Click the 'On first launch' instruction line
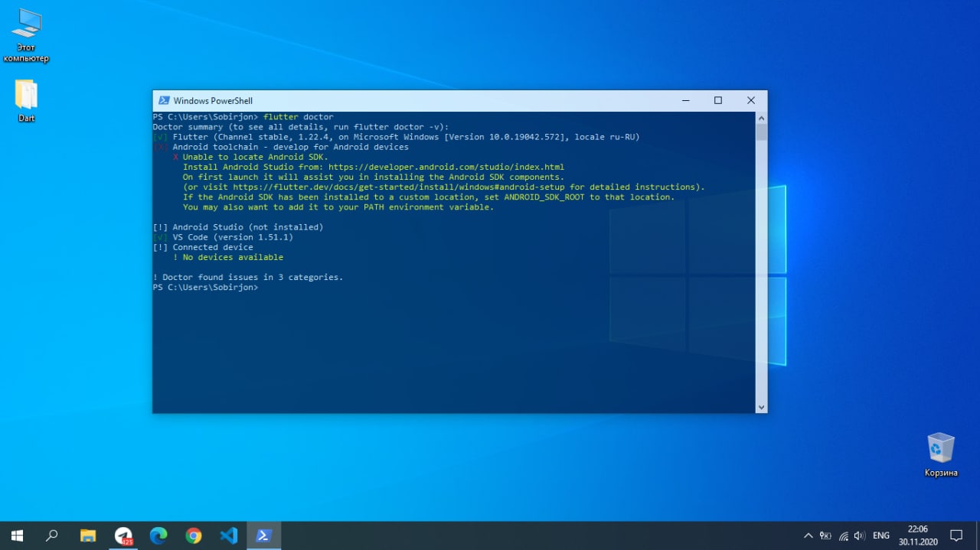 [374, 177]
